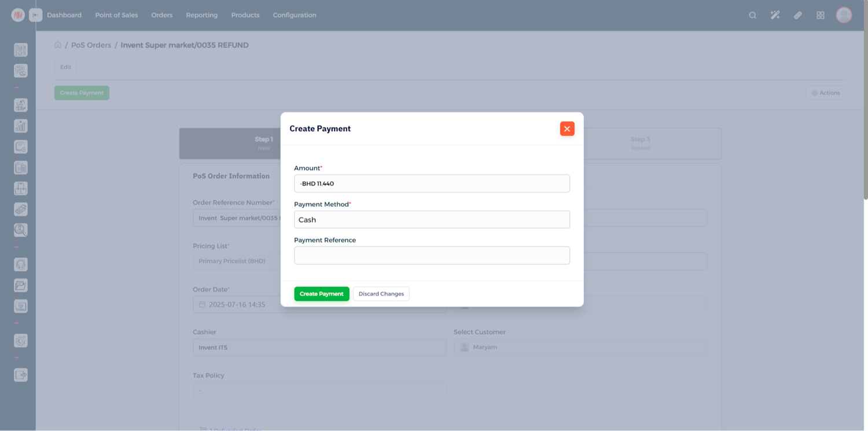Click the search magnifier icon in top bar
This screenshot has width=868, height=431.
click(x=752, y=15)
